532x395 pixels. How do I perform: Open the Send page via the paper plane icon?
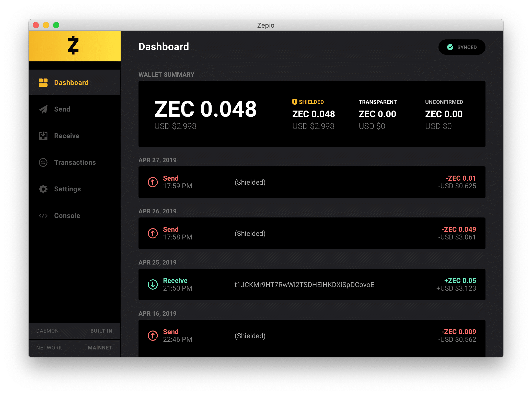(43, 109)
